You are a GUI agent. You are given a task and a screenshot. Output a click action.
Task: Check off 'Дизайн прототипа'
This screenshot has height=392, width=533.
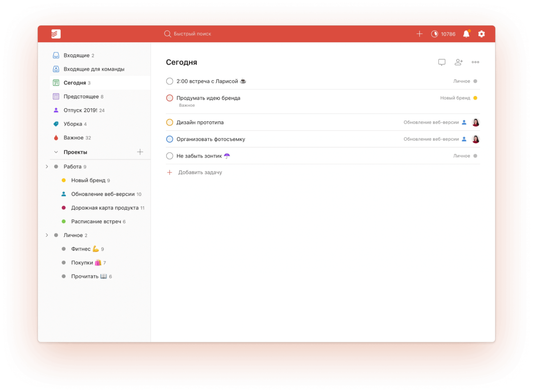click(x=170, y=122)
